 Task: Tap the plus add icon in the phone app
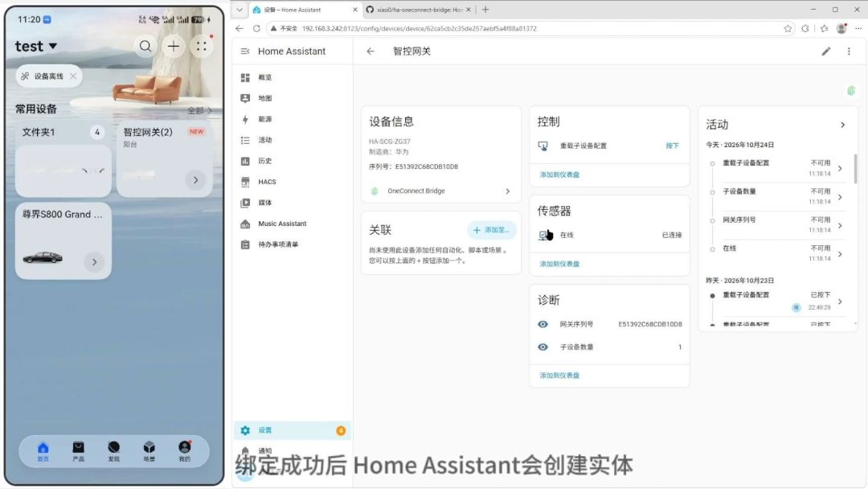click(174, 47)
